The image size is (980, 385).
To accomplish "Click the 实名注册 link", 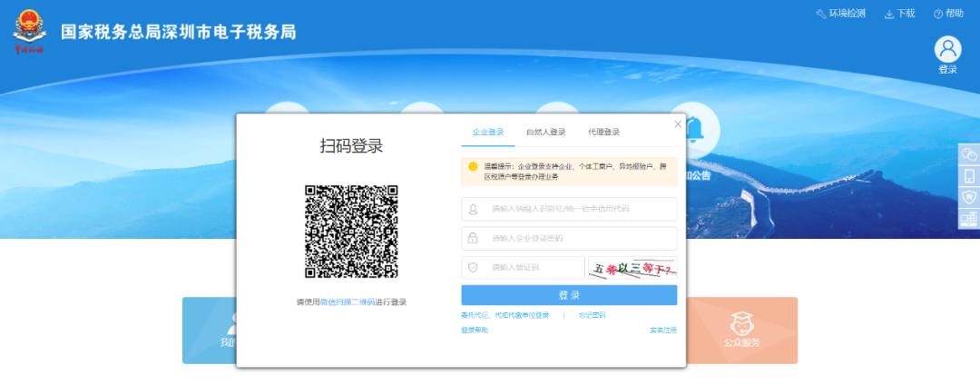I will [662, 330].
